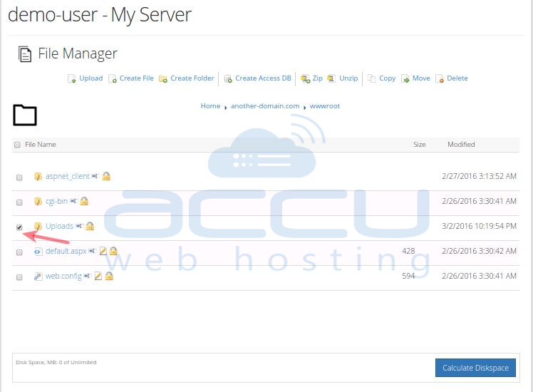Click the Create Folder link
The height and width of the screenshot is (392, 533).
point(192,78)
